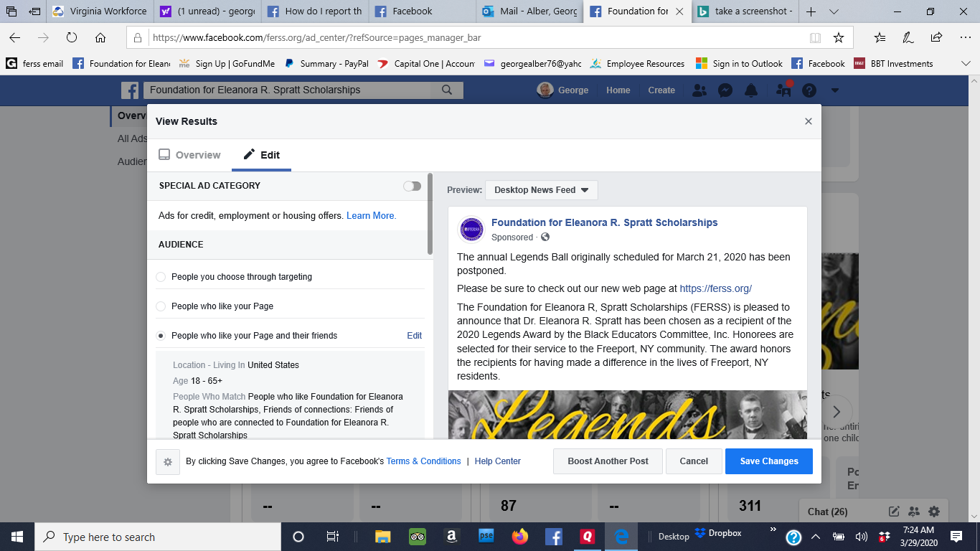Open File Explorer from the taskbar

(x=382, y=537)
